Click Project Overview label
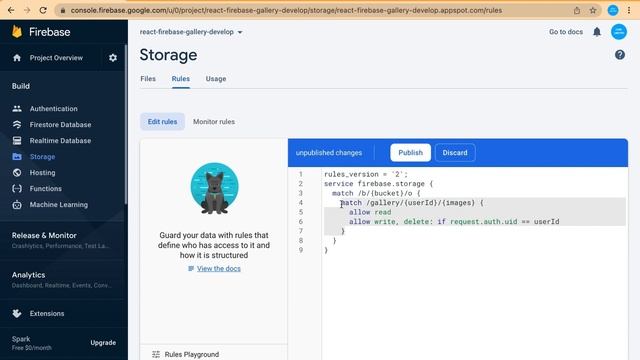 56,58
